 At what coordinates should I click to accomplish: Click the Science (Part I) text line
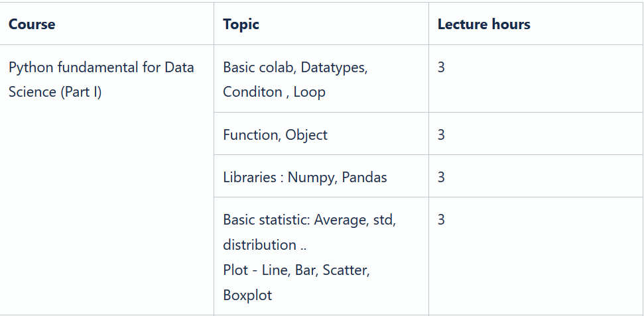(55, 92)
